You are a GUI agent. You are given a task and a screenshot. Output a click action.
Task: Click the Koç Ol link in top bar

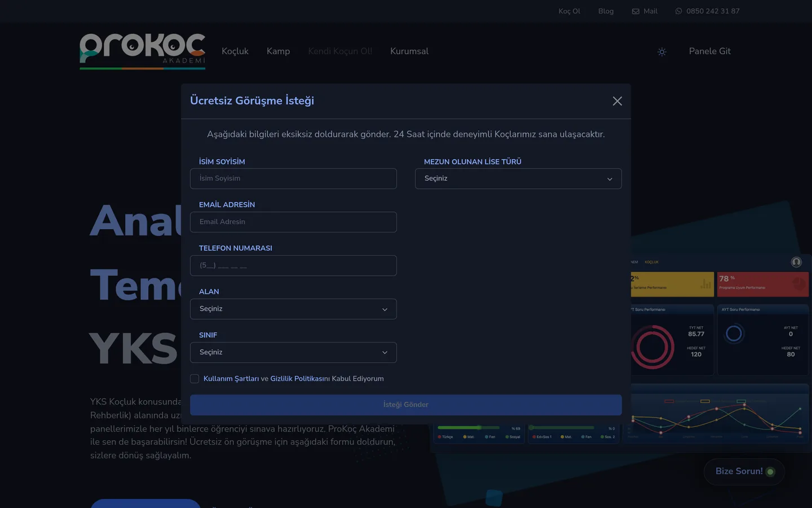[x=570, y=11]
